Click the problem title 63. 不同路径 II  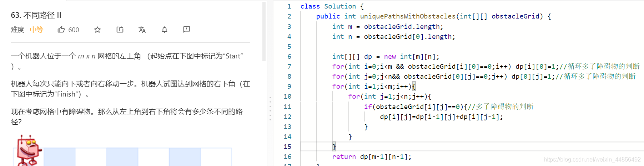[x=36, y=15]
